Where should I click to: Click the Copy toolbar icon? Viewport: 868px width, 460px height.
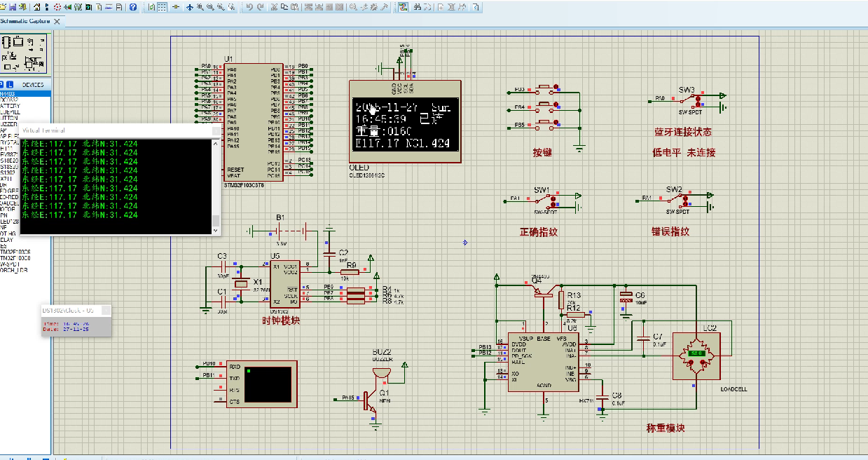[284, 6]
